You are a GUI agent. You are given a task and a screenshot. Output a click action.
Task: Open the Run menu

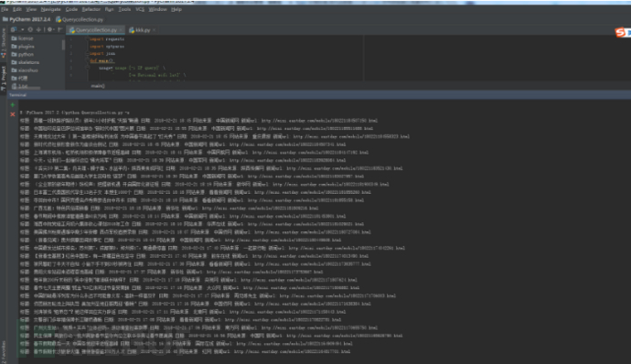[109, 9]
